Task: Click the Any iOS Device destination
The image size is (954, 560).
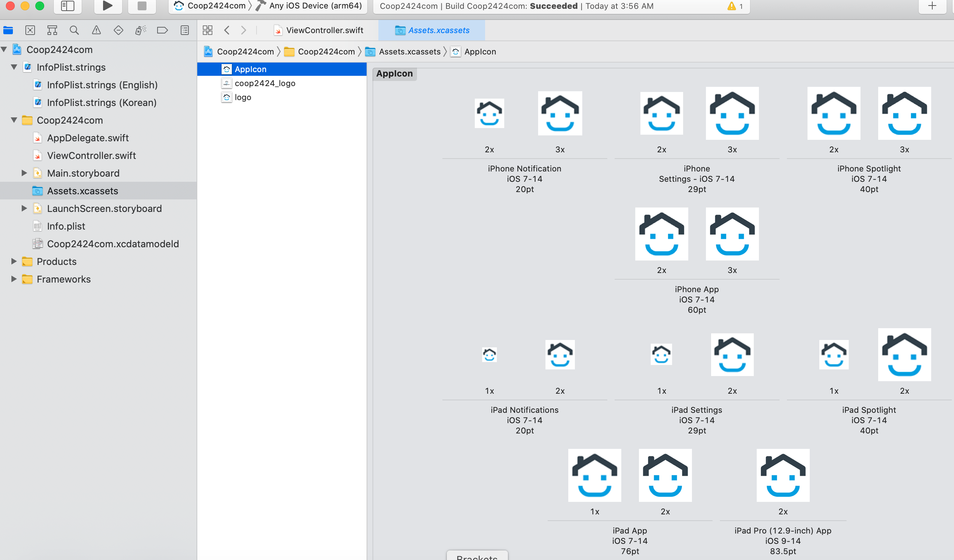Action: (x=315, y=6)
